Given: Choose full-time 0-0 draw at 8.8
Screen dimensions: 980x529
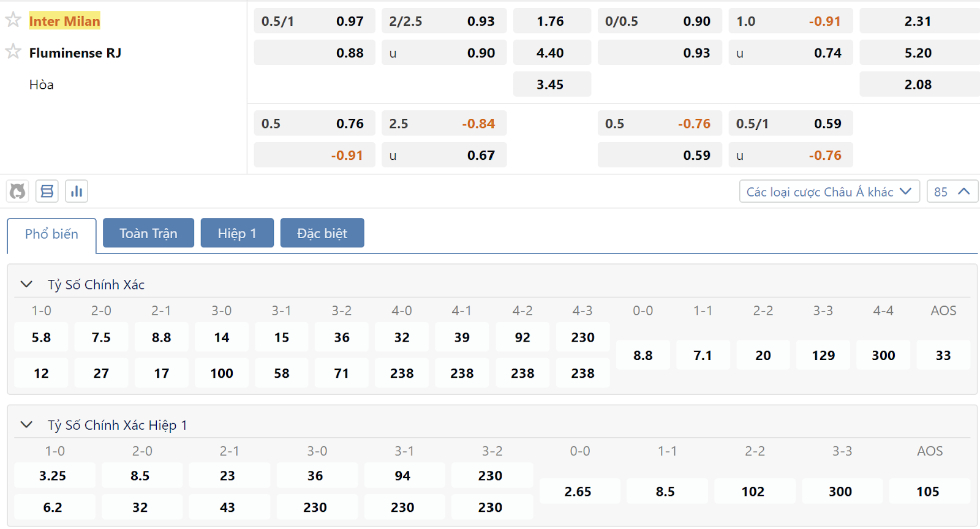Looking at the screenshot, I should pyautogui.click(x=643, y=355).
